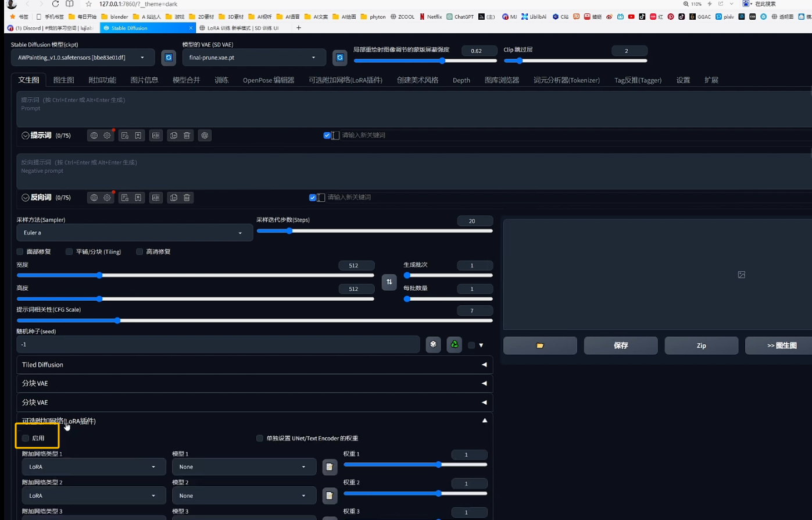Open model 2 info with the notepad icon

click(330, 496)
